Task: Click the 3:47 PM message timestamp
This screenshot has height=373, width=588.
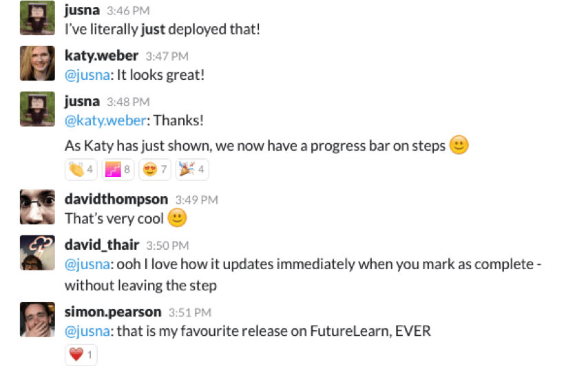Action: 167,56
